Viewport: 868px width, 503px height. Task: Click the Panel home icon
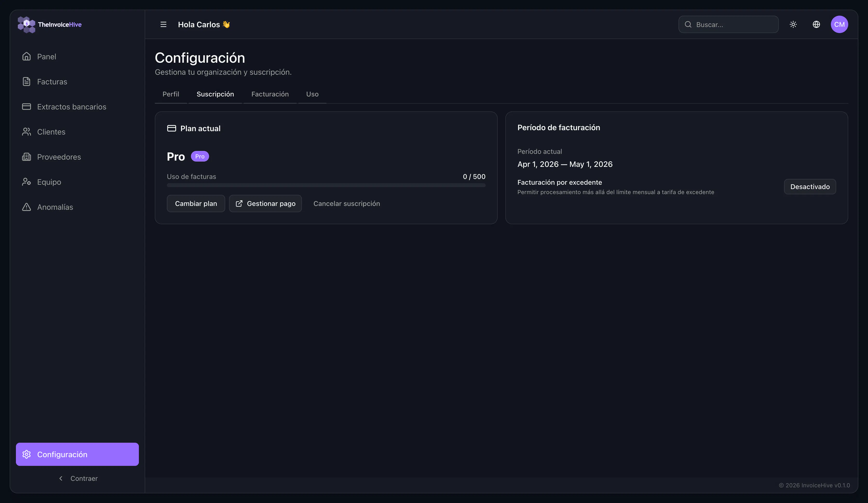point(27,56)
